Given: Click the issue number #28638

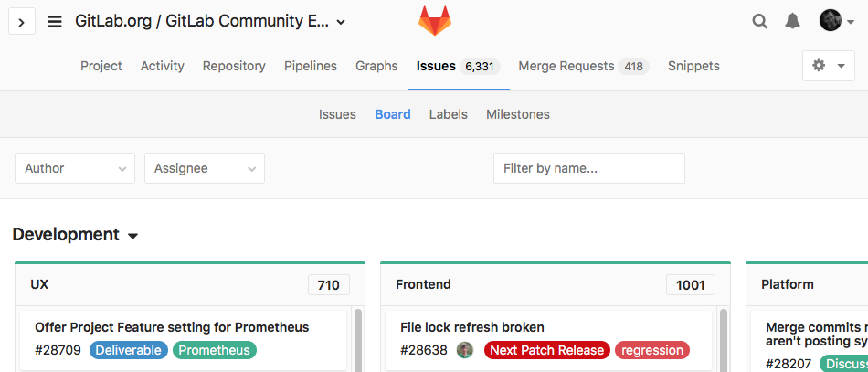Looking at the screenshot, I should (x=423, y=350).
